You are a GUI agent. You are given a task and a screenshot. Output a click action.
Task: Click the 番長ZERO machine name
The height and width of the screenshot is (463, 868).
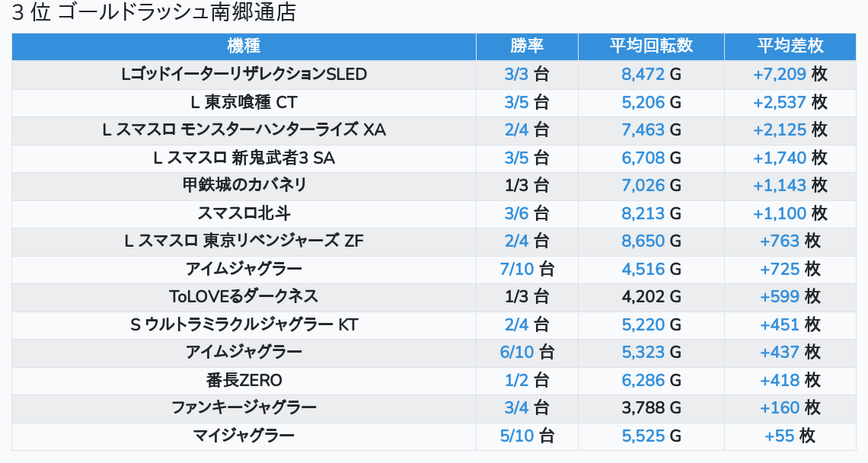pyautogui.click(x=244, y=381)
